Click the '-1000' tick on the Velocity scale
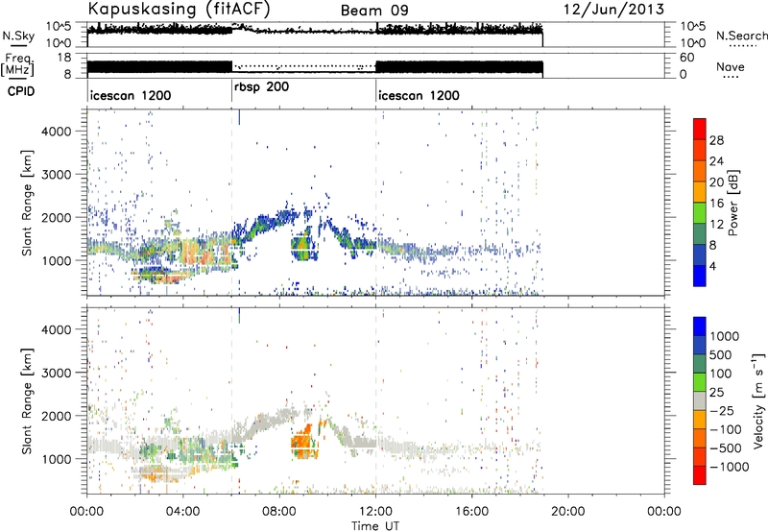 [729, 467]
